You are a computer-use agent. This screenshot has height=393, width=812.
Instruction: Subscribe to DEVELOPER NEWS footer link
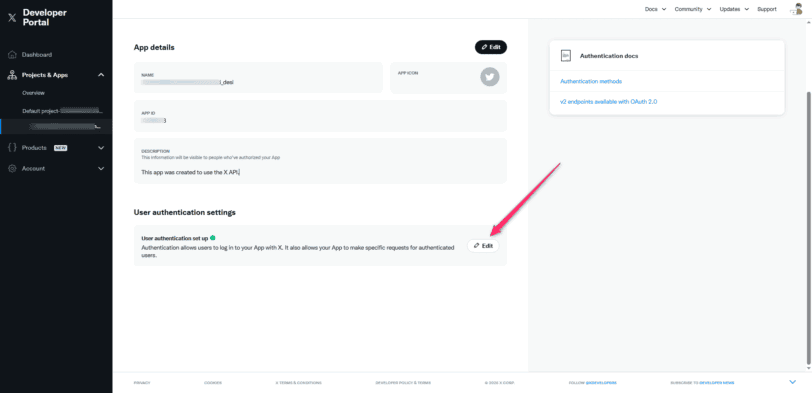click(716, 383)
